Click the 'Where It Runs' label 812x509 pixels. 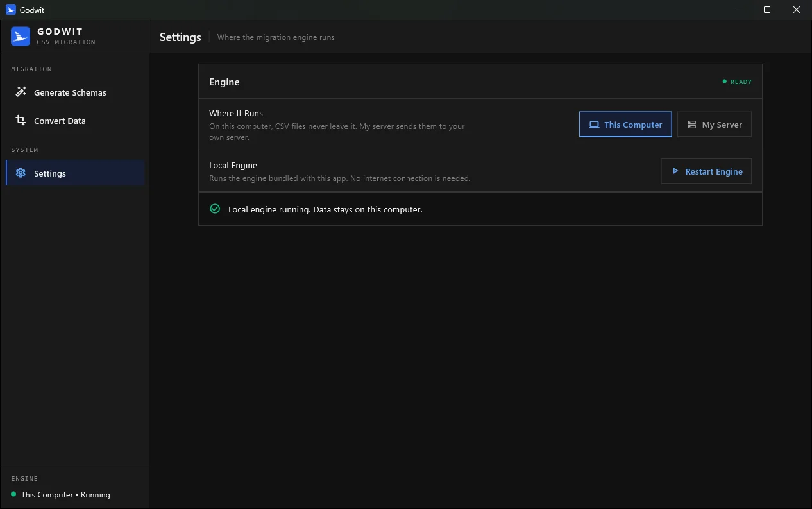(x=236, y=113)
